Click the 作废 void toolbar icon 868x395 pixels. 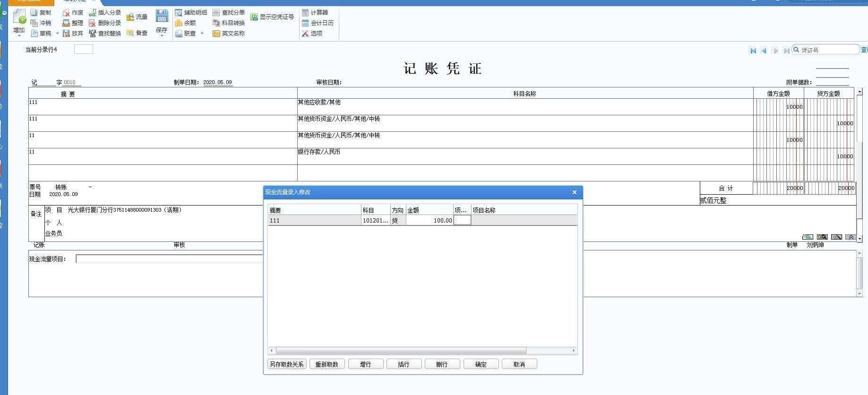point(66,13)
